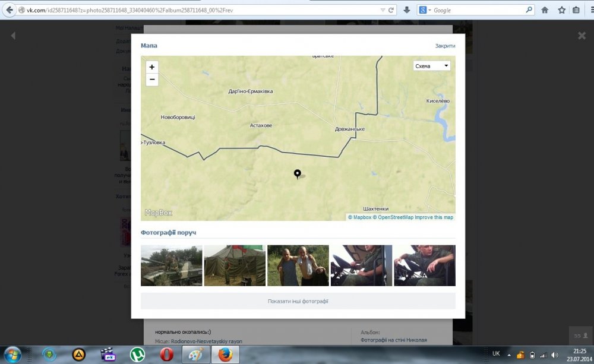The width and height of the screenshot is (594, 364).
Task: Click the green shield taskbar icon
Action: click(49, 355)
